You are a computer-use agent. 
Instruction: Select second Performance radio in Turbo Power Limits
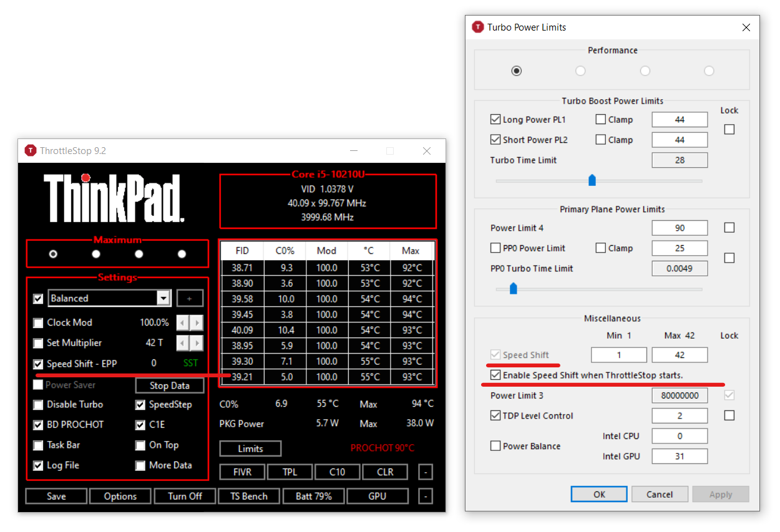[x=580, y=71]
